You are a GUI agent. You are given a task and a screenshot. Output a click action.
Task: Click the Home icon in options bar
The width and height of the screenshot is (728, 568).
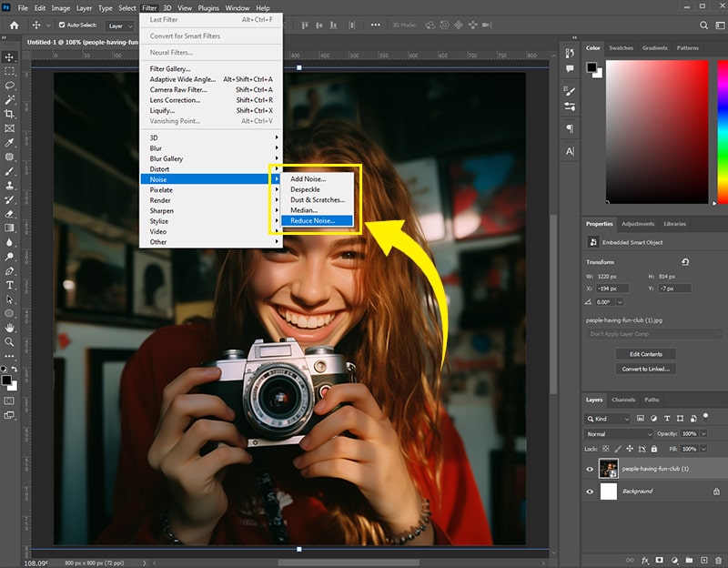(x=15, y=25)
